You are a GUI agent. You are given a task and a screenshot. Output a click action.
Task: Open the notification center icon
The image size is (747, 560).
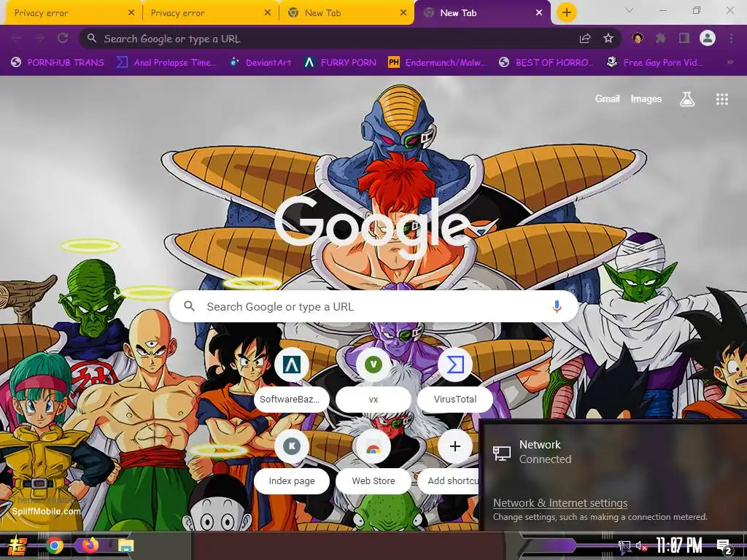coord(724,546)
